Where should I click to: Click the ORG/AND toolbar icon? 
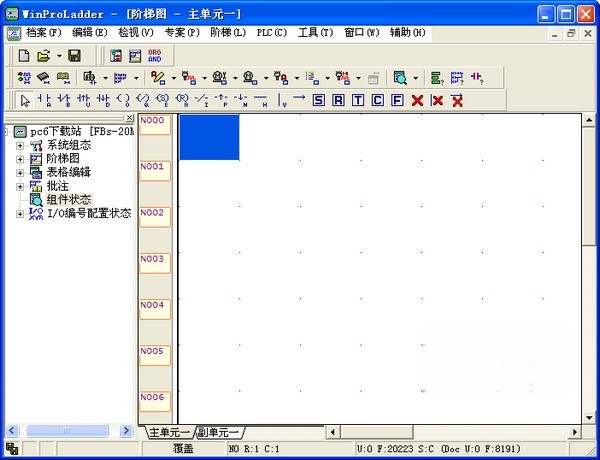154,55
